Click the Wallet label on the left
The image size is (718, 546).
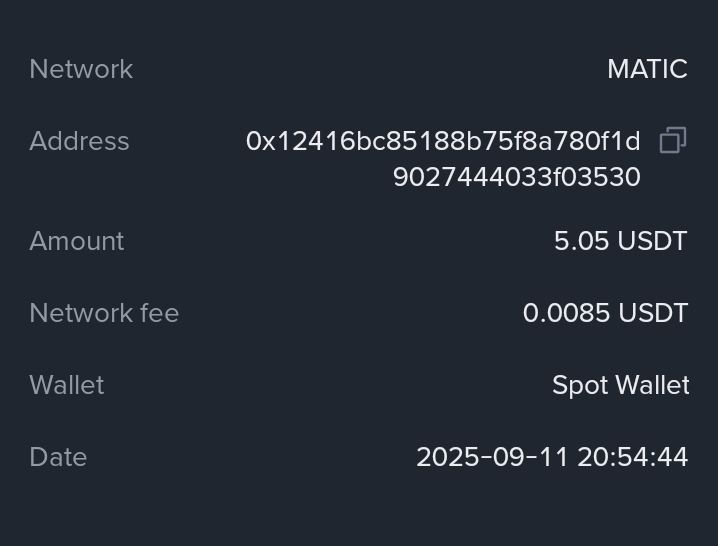67,385
